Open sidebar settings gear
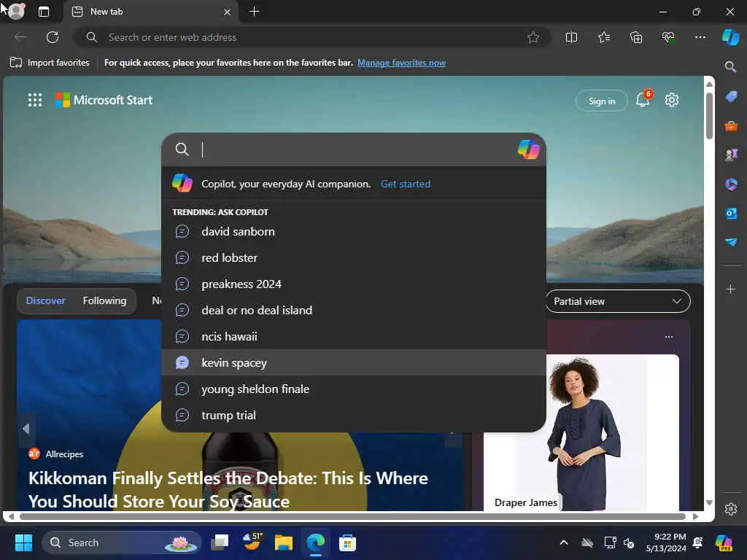 731,509
